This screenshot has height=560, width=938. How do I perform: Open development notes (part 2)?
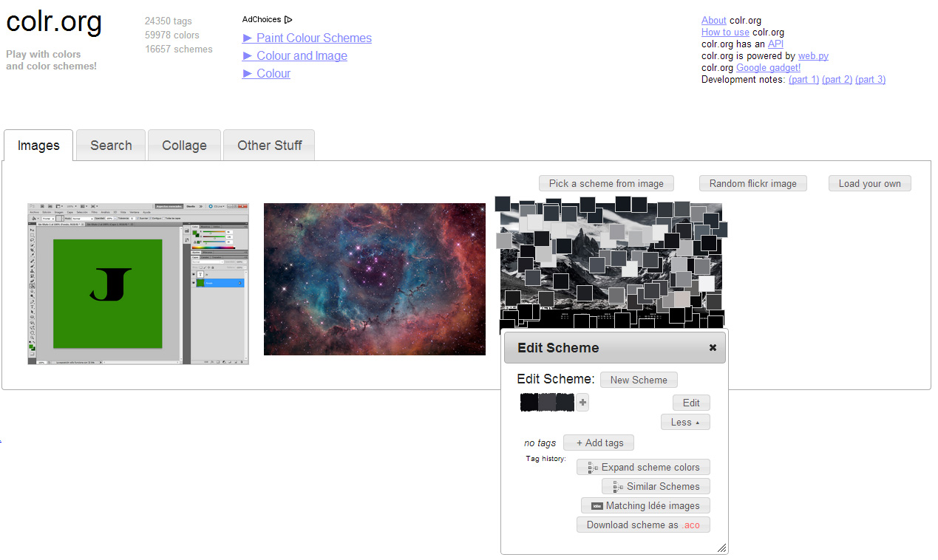[x=837, y=80]
